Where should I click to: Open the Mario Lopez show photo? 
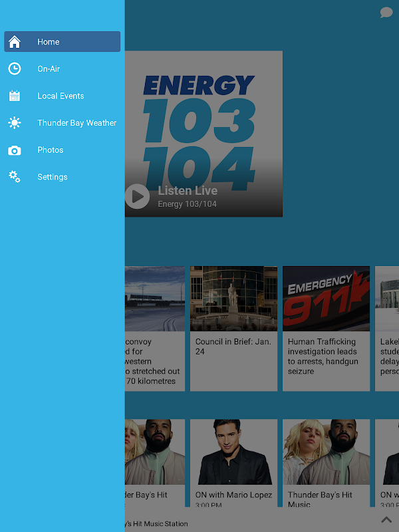234,452
